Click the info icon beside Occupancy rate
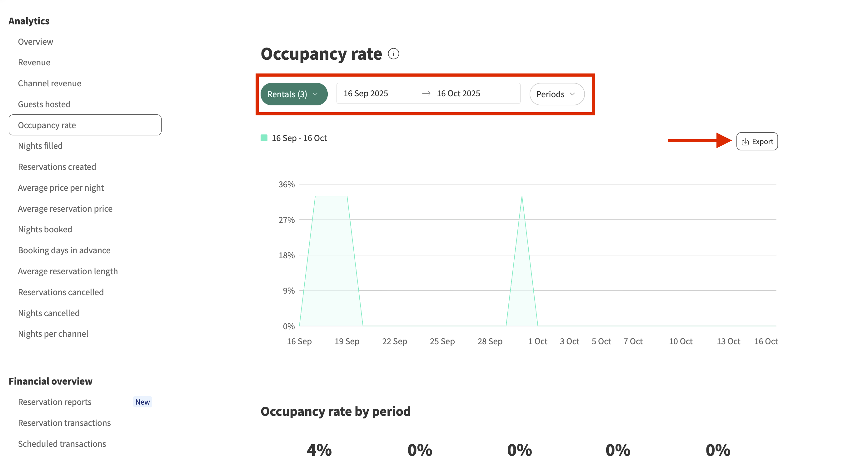Viewport: 868px width, 459px height. click(393, 54)
